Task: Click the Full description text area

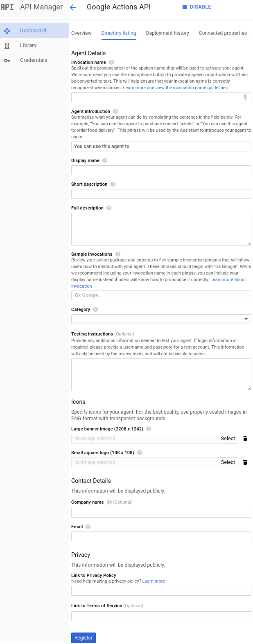Action: point(161,229)
